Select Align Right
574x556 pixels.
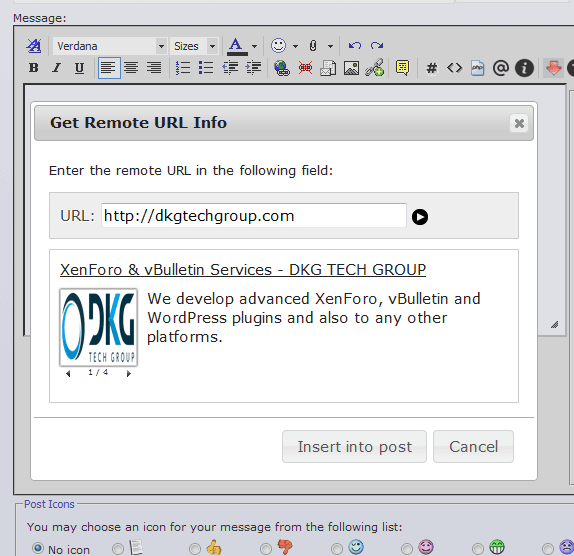click(154, 68)
